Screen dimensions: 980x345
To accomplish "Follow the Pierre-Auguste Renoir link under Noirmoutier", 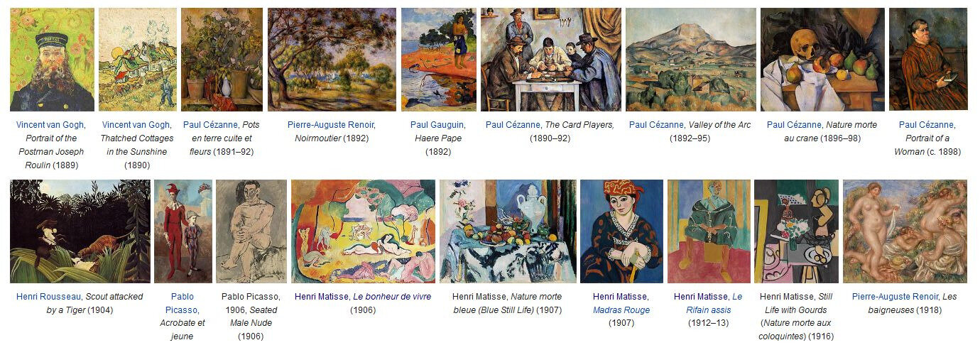I will click(332, 125).
